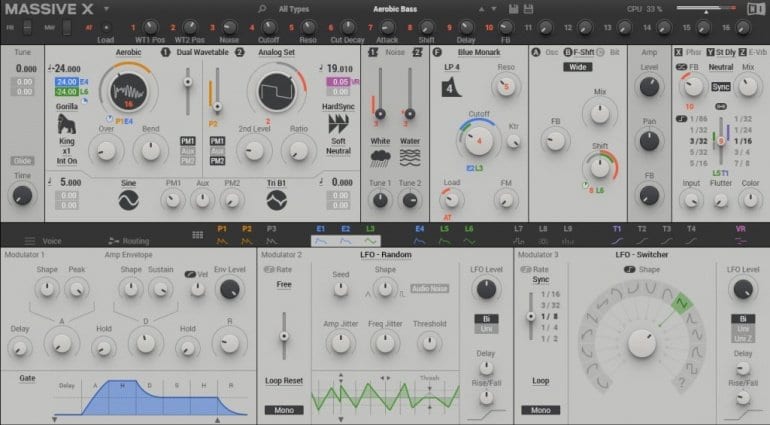
Task: Open the NI logo icon
Action: tap(756, 9)
